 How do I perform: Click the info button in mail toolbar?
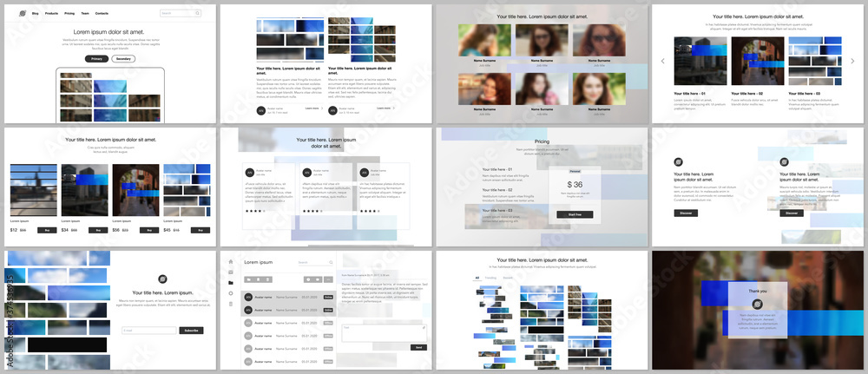click(x=308, y=279)
